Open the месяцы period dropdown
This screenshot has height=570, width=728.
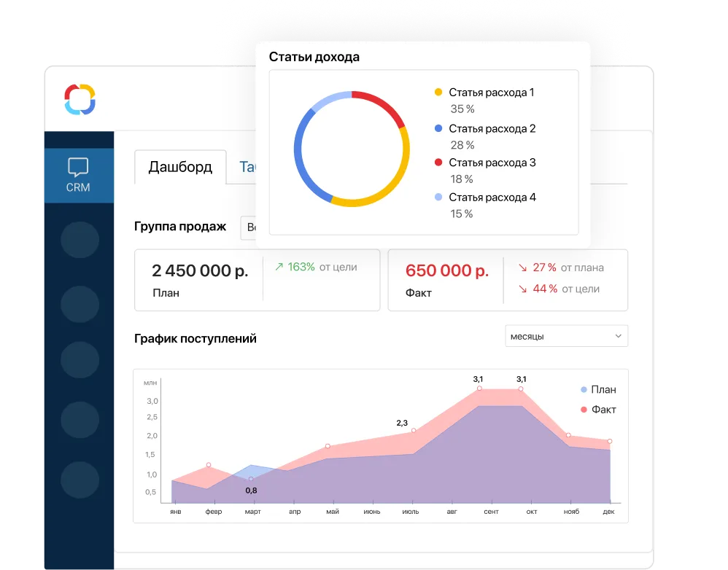coord(566,336)
